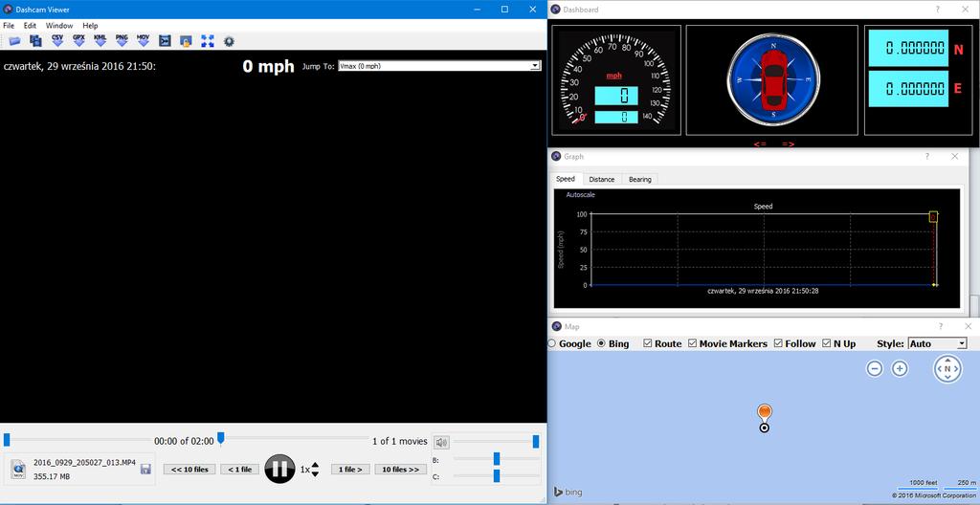The width and height of the screenshot is (980, 505).
Task: Mute audio with the speaker icon
Action: tap(442, 443)
